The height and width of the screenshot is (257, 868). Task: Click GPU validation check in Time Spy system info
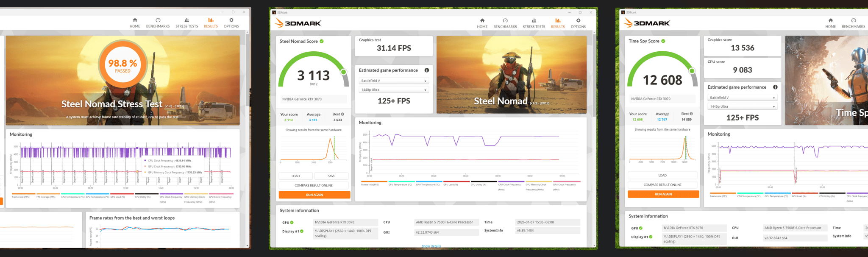pyautogui.click(x=640, y=228)
